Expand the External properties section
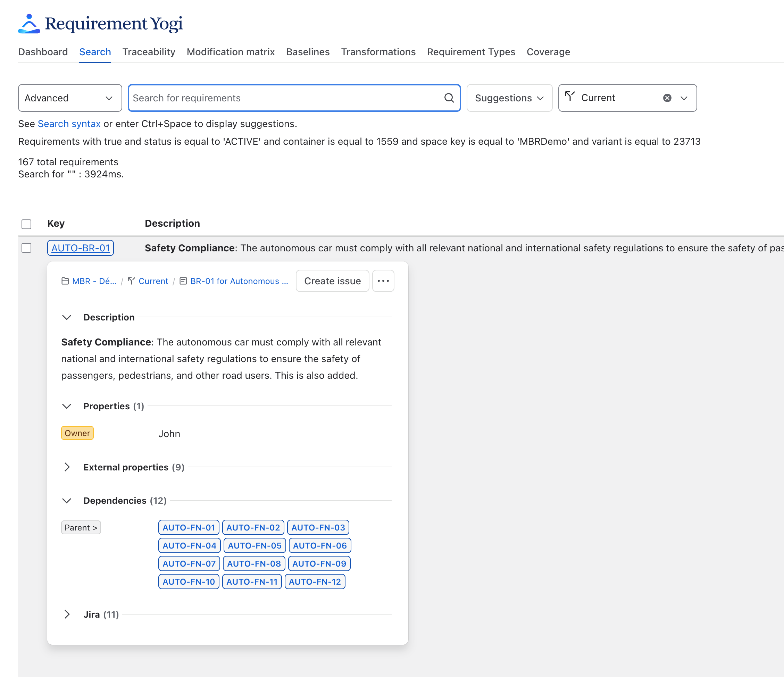This screenshot has height=677, width=784. click(x=67, y=467)
